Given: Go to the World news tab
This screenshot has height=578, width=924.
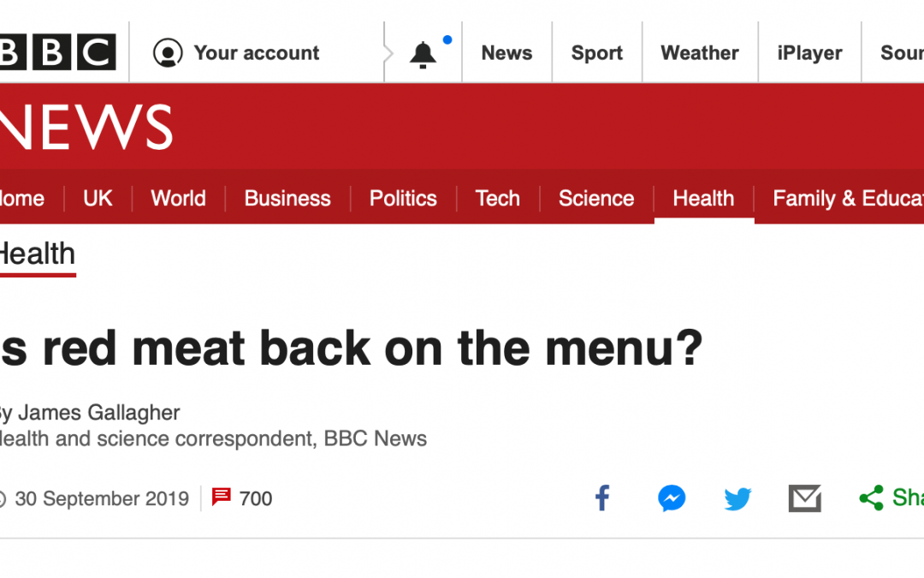Looking at the screenshot, I should coord(178,199).
